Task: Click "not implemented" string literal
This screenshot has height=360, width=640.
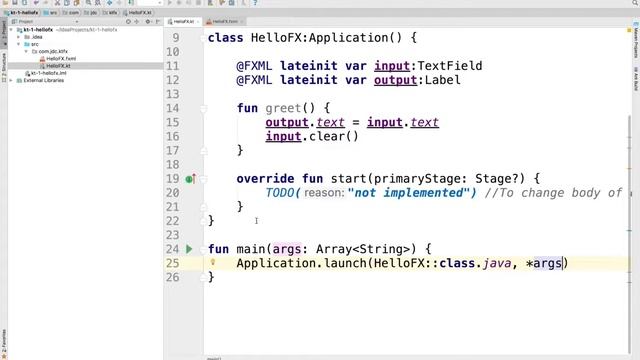Action: coord(409,193)
